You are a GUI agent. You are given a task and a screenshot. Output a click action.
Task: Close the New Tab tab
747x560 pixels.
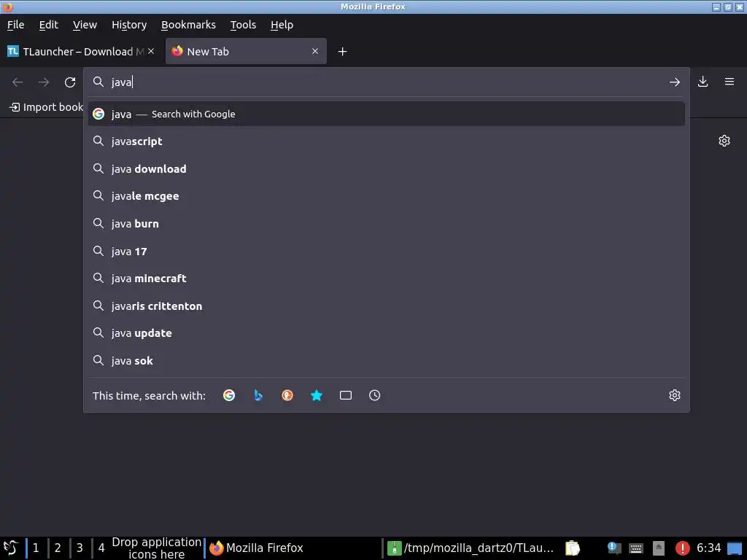click(x=315, y=51)
